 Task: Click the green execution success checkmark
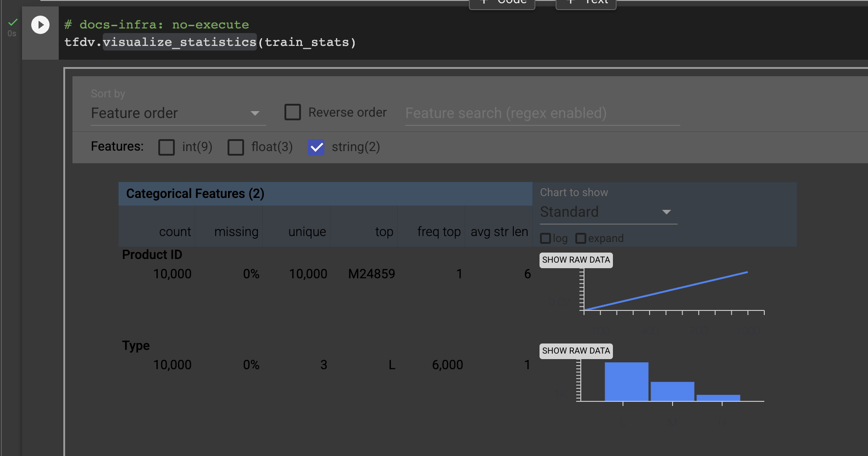click(12, 21)
